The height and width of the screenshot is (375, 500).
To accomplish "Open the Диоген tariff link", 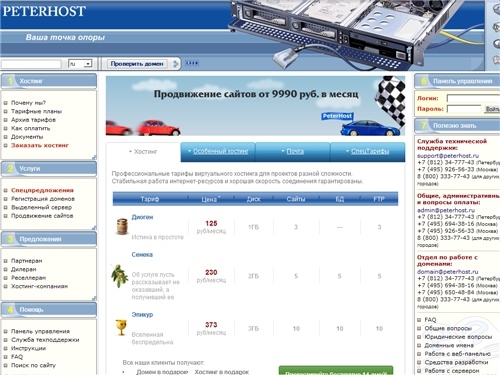I will click(x=142, y=217).
